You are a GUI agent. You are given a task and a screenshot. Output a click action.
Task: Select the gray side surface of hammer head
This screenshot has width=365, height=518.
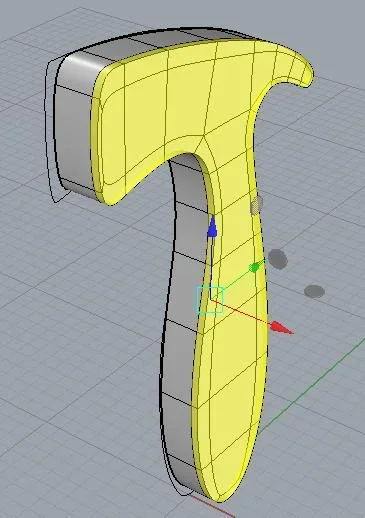(x=73, y=133)
